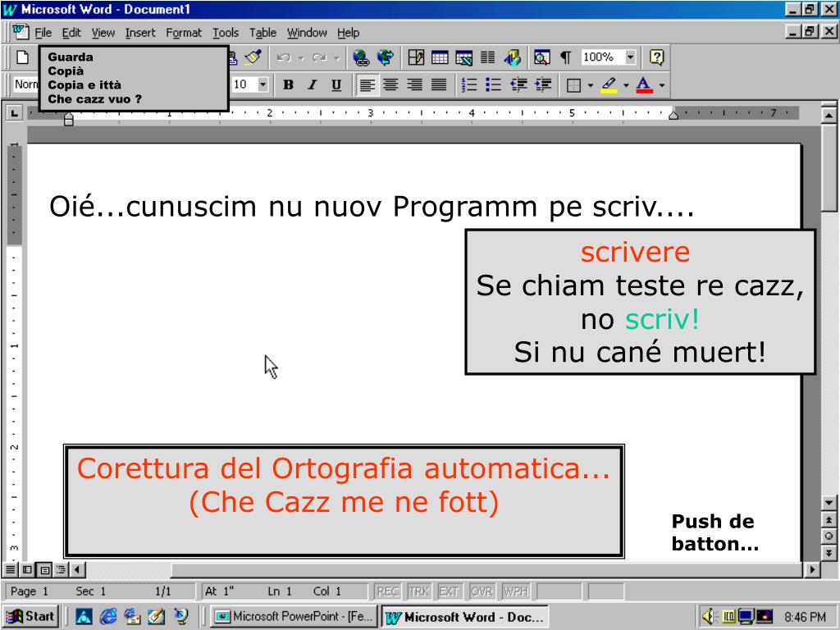Image resolution: width=840 pixels, height=630 pixels.
Task: Toggle Center alignment
Action: click(391, 84)
